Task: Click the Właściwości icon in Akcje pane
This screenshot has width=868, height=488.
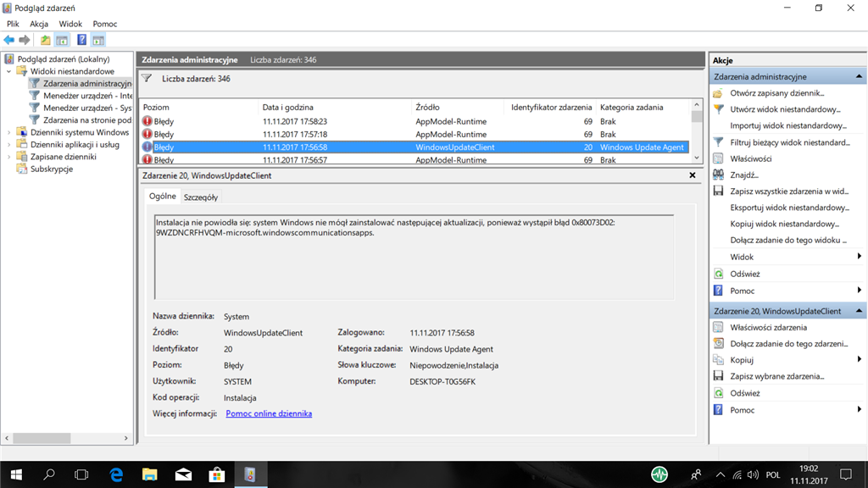Action: tap(719, 158)
